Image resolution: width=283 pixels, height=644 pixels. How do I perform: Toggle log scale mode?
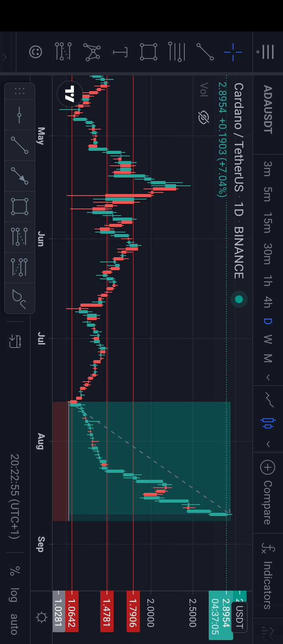click(x=14, y=595)
